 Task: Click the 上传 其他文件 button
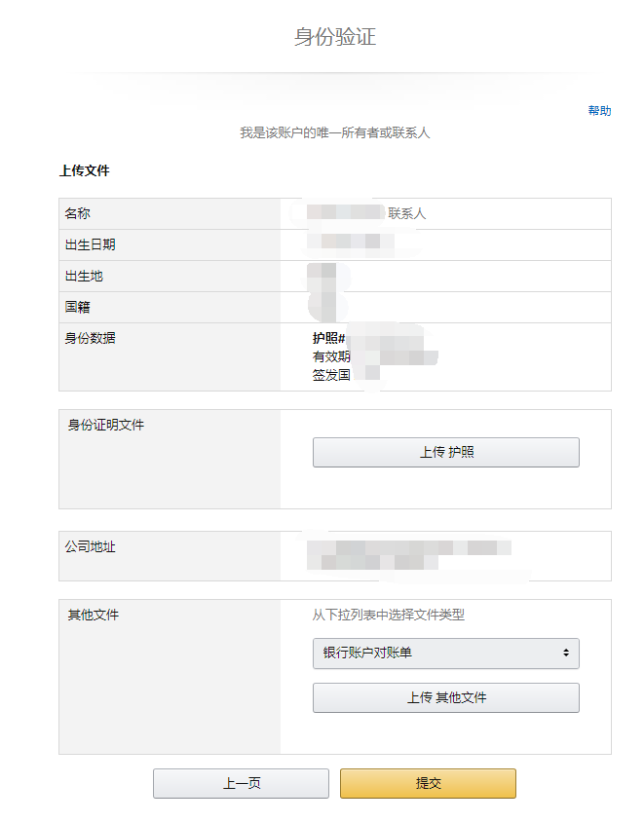pyautogui.click(x=445, y=698)
